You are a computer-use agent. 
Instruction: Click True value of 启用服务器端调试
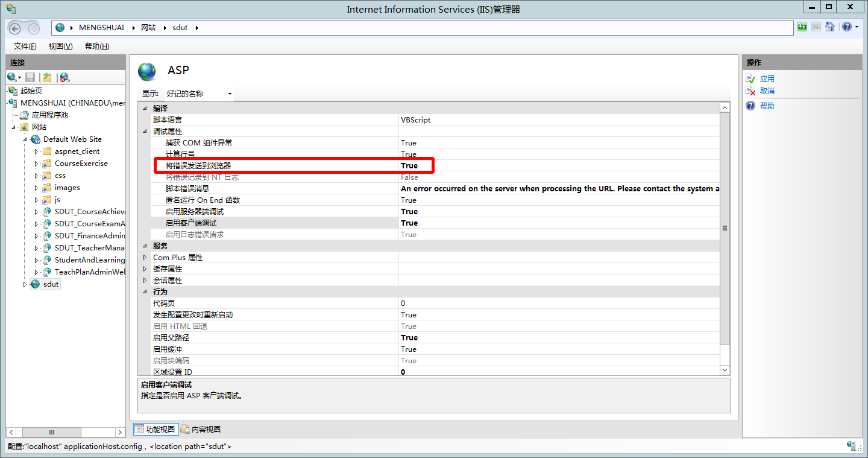[409, 211]
